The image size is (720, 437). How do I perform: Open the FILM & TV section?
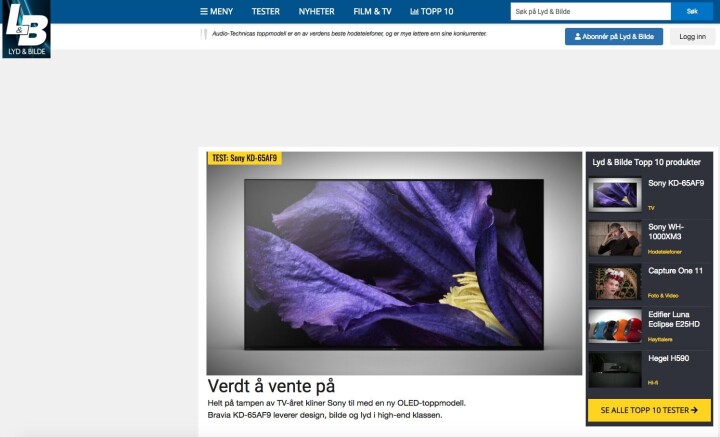pos(372,11)
